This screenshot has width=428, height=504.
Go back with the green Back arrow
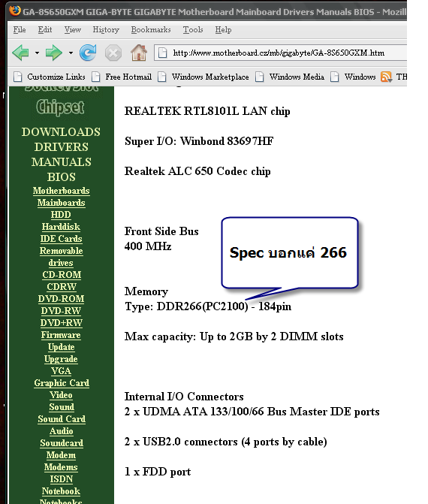[21, 53]
